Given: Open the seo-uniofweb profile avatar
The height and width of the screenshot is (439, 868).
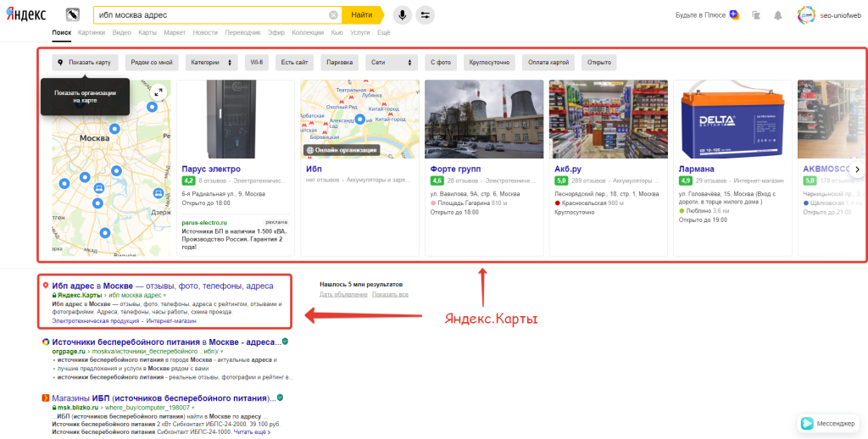Looking at the screenshot, I should [x=806, y=15].
